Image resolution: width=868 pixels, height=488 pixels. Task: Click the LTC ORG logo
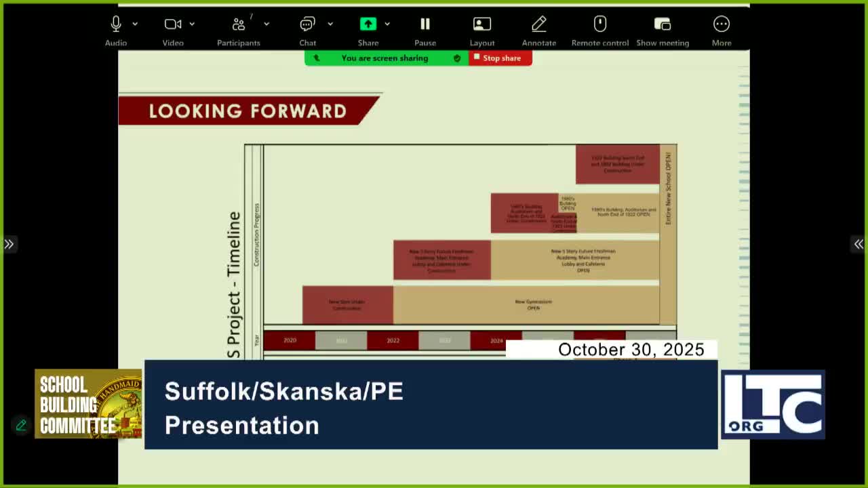[x=773, y=404]
